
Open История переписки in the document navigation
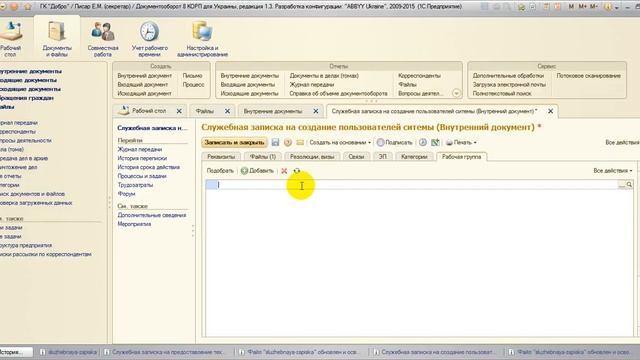tap(142, 158)
